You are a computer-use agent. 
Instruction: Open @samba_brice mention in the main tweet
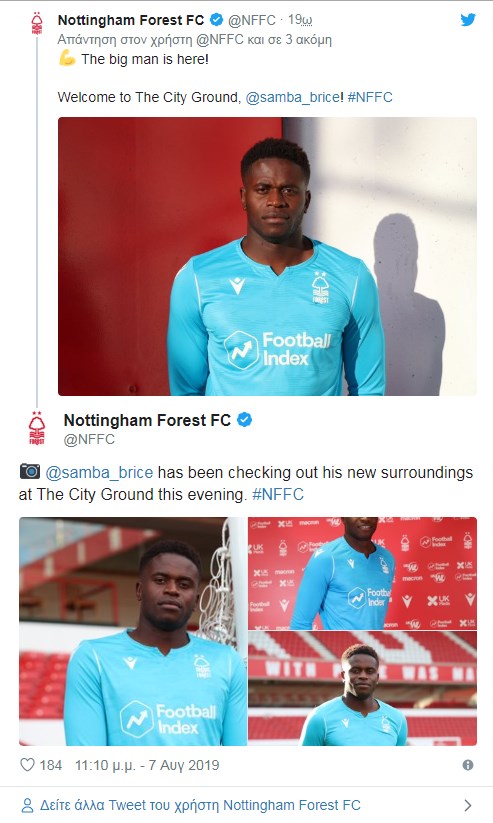pyautogui.click(x=99, y=472)
